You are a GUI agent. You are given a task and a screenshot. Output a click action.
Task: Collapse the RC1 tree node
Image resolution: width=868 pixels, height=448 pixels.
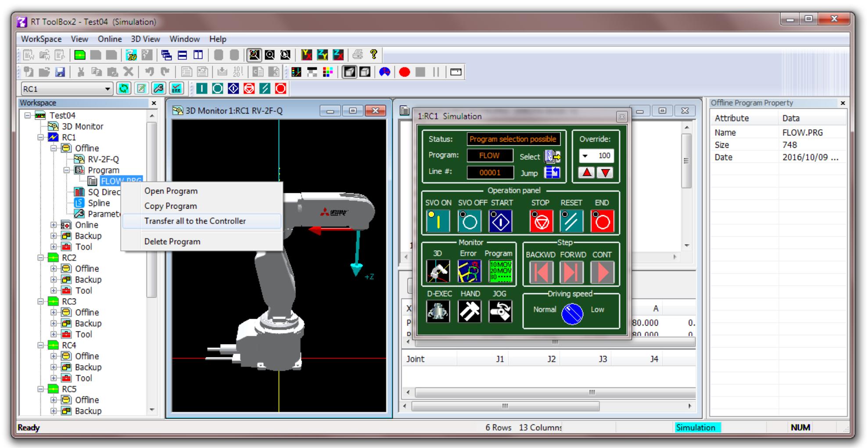click(40, 137)
